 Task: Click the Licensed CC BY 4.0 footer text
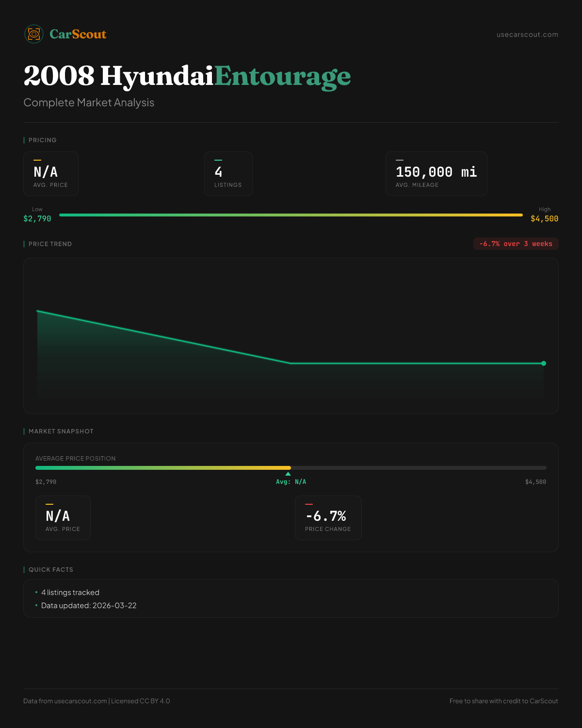coord(141,701)
